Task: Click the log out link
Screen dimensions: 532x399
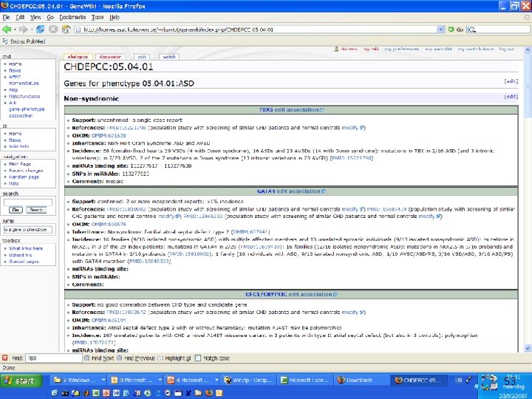Action: coord(507,50)
